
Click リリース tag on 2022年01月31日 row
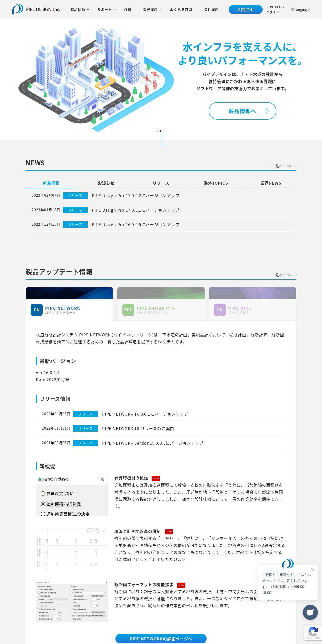coord(86,429)
